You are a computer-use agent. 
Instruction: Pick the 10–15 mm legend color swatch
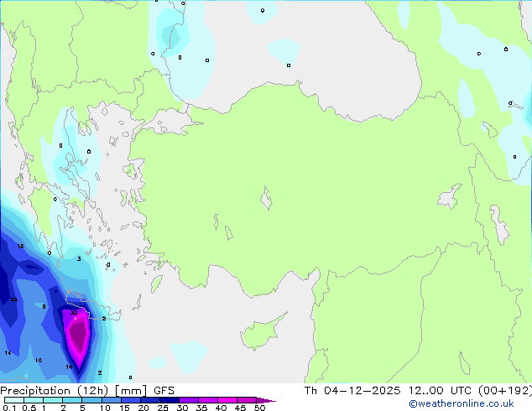pos(111,400)
